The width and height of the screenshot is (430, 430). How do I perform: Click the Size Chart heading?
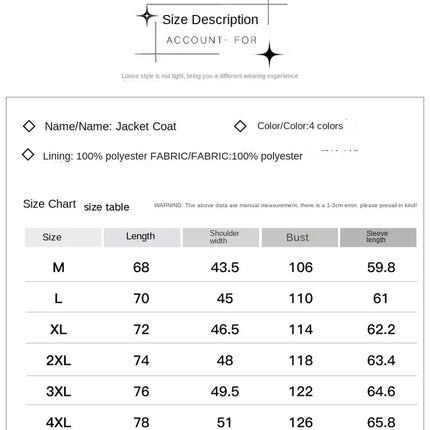(49, 204)
